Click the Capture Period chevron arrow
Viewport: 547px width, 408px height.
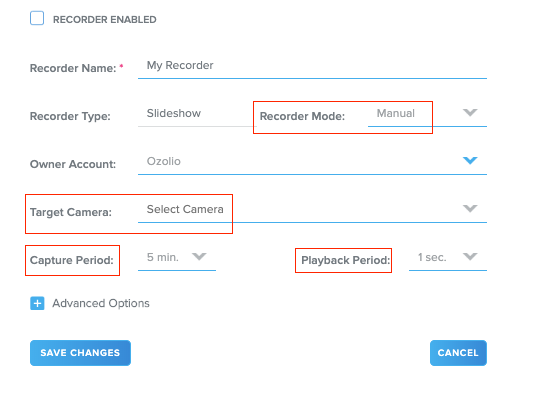coord(199,257)
